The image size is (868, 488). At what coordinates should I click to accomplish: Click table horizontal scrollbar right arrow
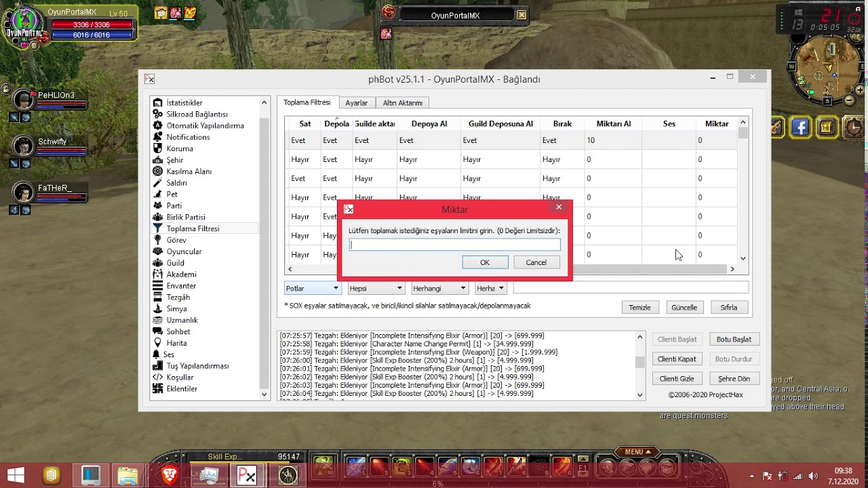tap(732, 269)
